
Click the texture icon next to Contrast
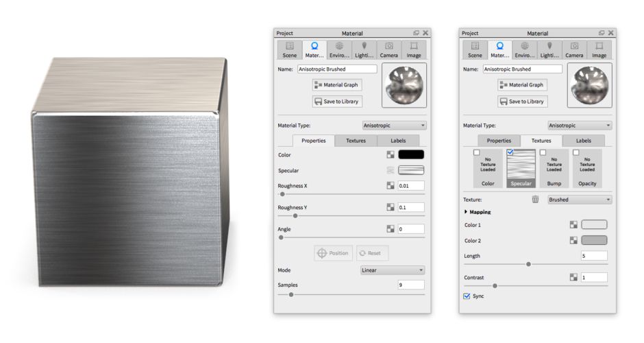point(573,277)
